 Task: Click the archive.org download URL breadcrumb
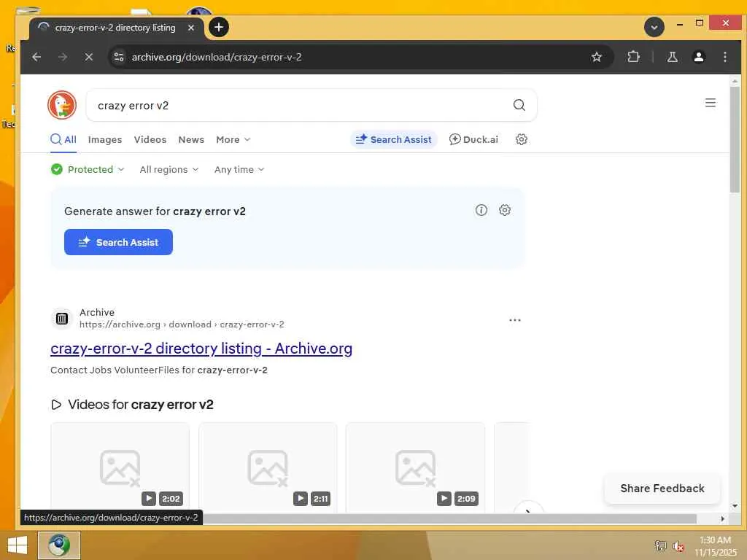pos(182,324)
